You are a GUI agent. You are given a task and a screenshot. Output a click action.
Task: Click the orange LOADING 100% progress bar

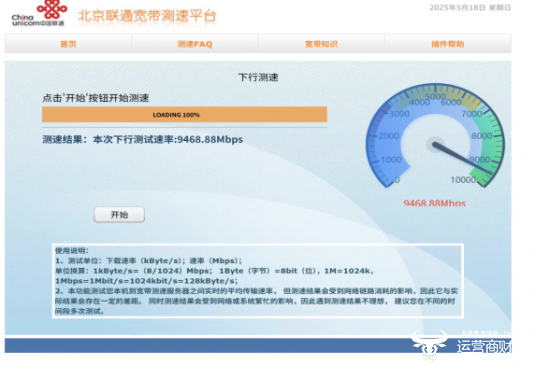point(185,115)
